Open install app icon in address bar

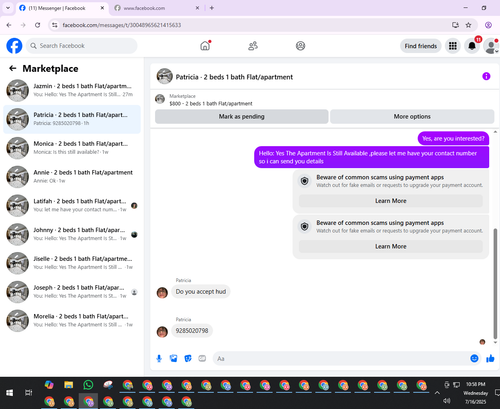point(455,25)
